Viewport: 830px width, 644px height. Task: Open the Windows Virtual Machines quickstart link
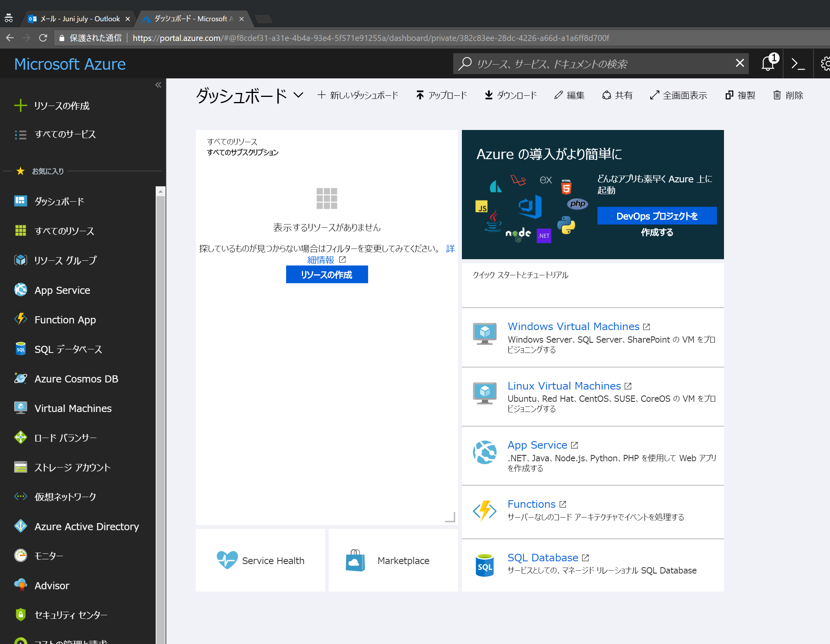tap(573, 327)
